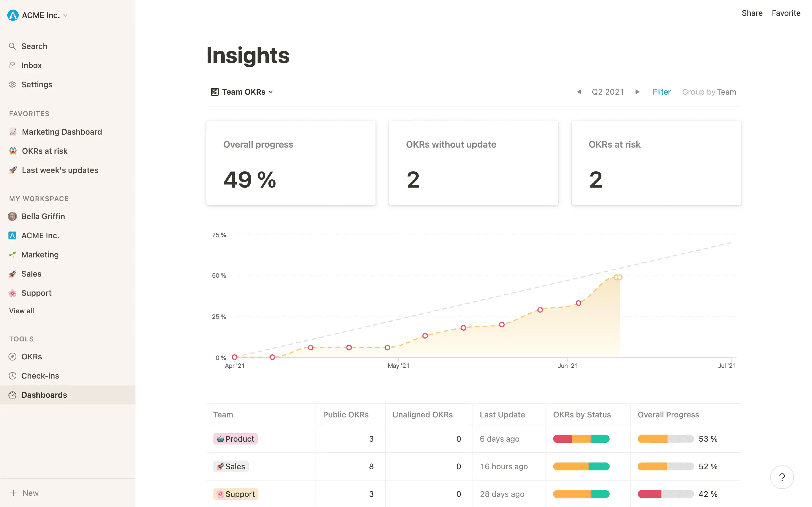The width and height of the screenshot is (812, 507).
Task: Click the Check-ins clock icon
Action: 12,376
